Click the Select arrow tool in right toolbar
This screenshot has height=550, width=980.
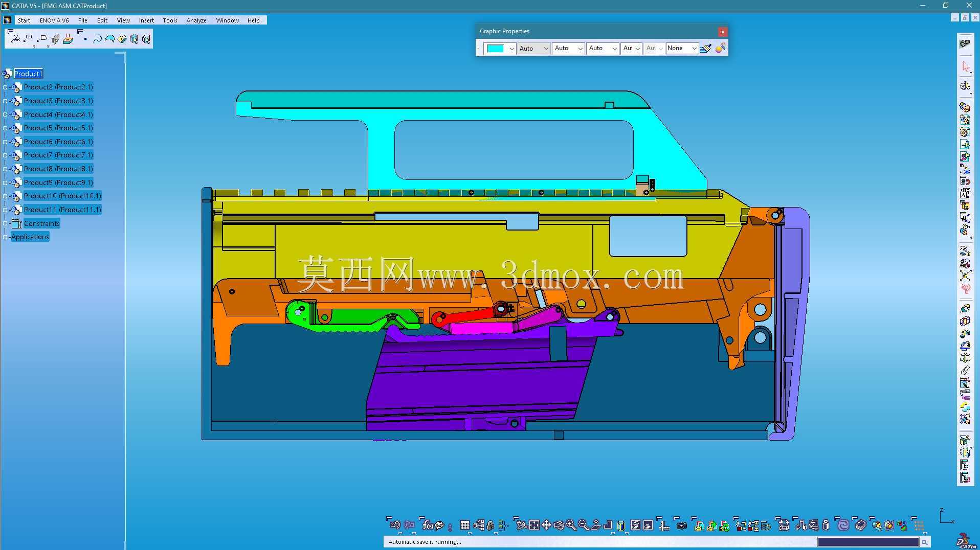[x=965, y=66]
